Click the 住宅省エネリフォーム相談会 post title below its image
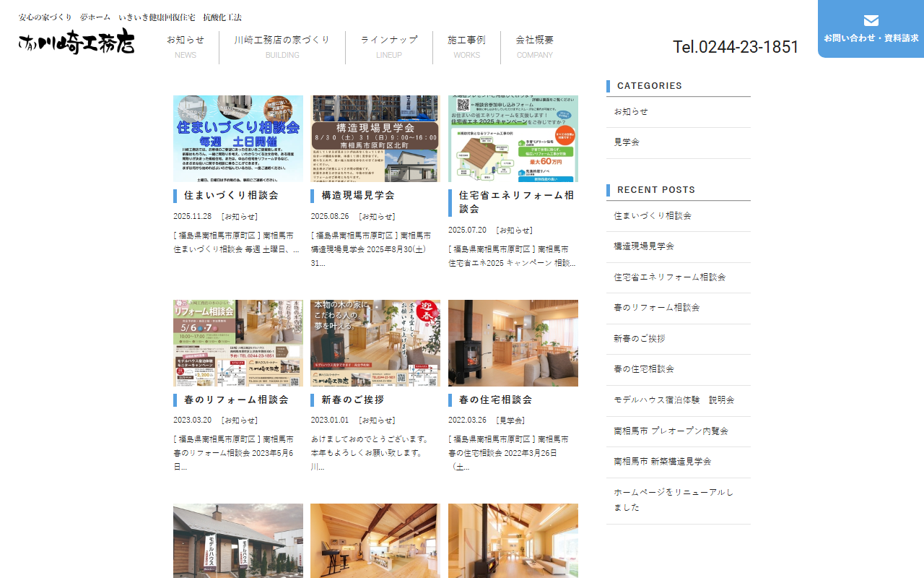The height and width of the screenshot is (578, 924). pyautogui.click(x=517, y=202)
